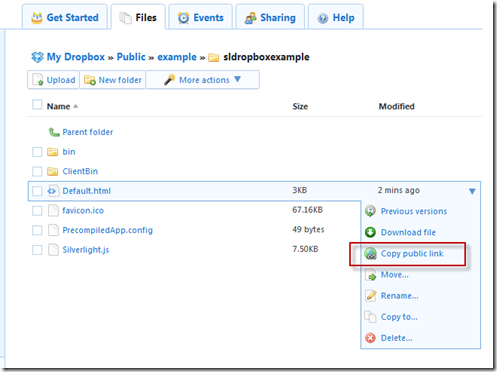This screenshot has height=372, width=497.
Task: Click the Default.html code file icon
Action: tap(53, 191)
